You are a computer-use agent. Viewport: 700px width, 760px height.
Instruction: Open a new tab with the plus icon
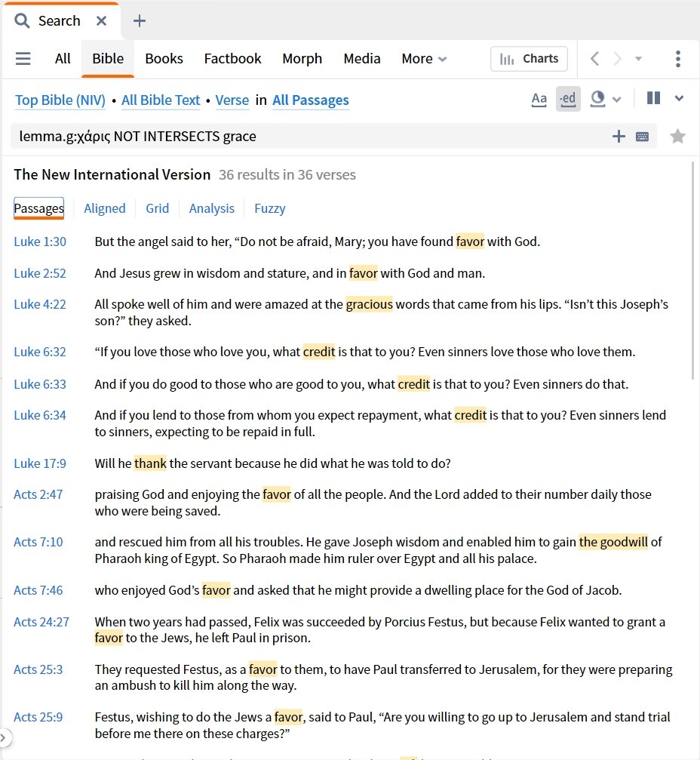point(139,21)
